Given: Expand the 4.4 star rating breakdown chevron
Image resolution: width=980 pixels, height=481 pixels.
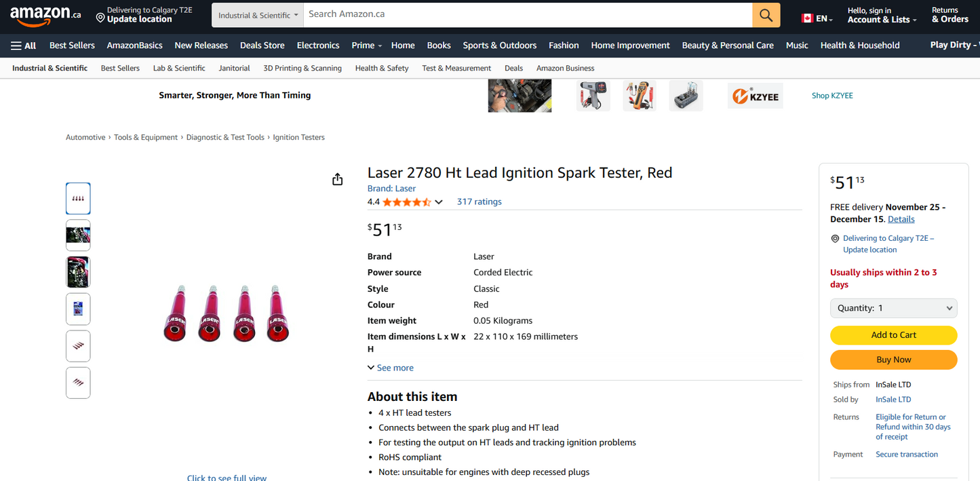Looking at the screenshot, I should pos(439,201).
